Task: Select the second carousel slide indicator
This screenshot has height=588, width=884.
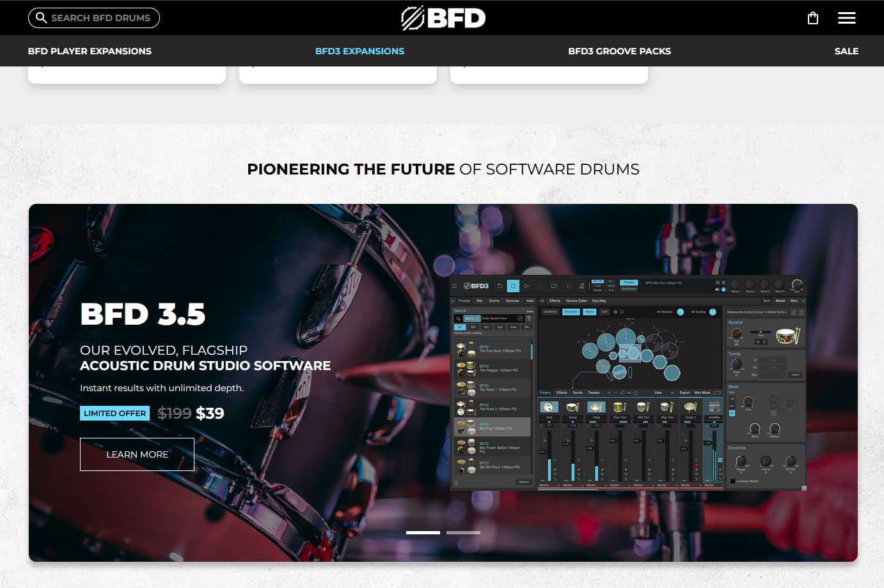Action: tap(463, 532)
